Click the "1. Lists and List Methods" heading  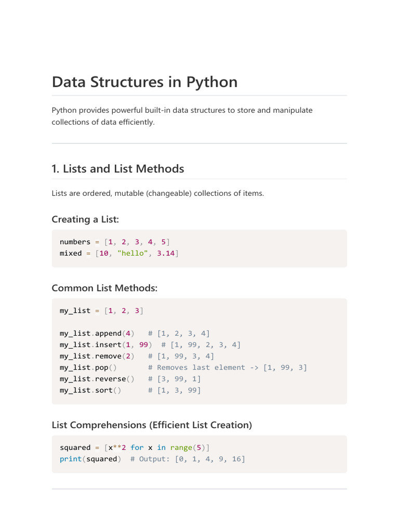117,168
